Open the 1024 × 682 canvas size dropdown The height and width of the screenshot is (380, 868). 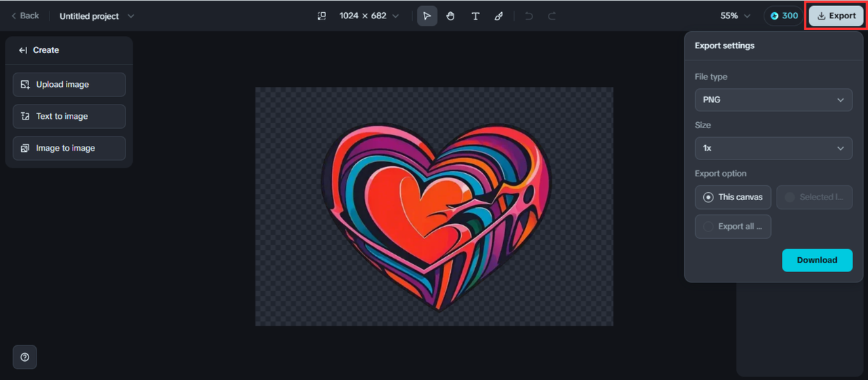click(x=370, y=16)
